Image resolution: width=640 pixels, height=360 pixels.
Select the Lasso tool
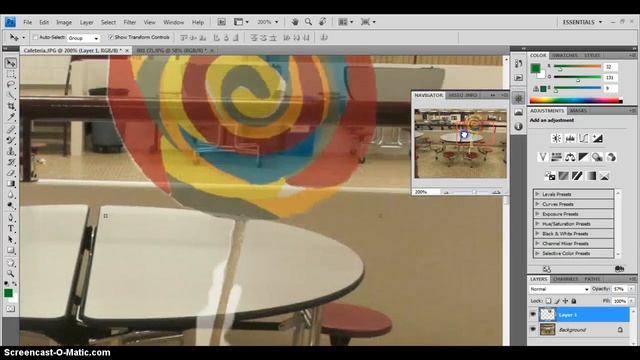(11, 84)
